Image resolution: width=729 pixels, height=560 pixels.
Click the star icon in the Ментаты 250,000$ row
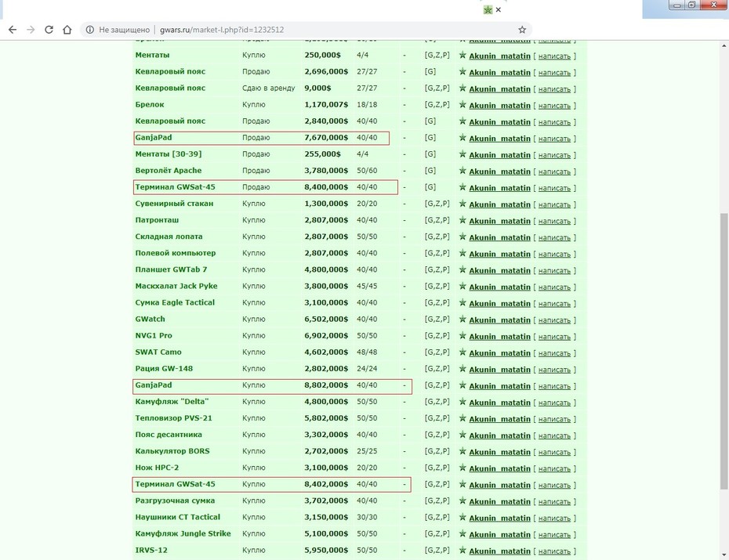(462, 55)
